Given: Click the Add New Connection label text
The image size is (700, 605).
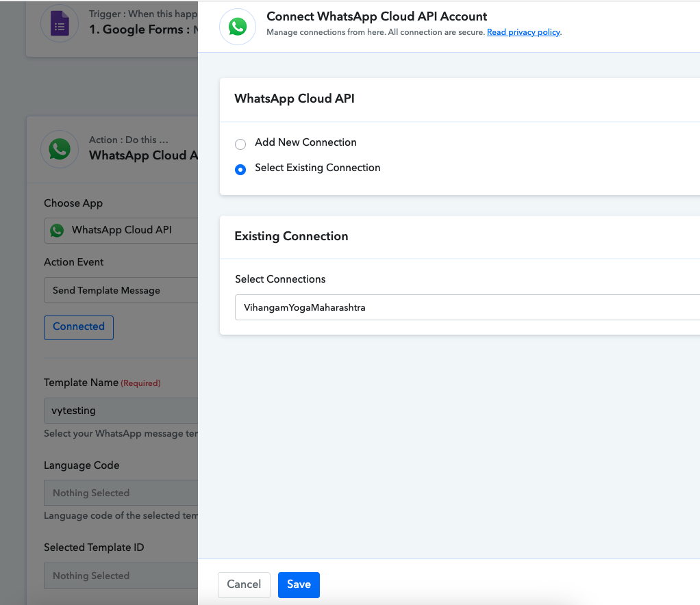Looking at the screenshot, I should (x=305, y=142).
